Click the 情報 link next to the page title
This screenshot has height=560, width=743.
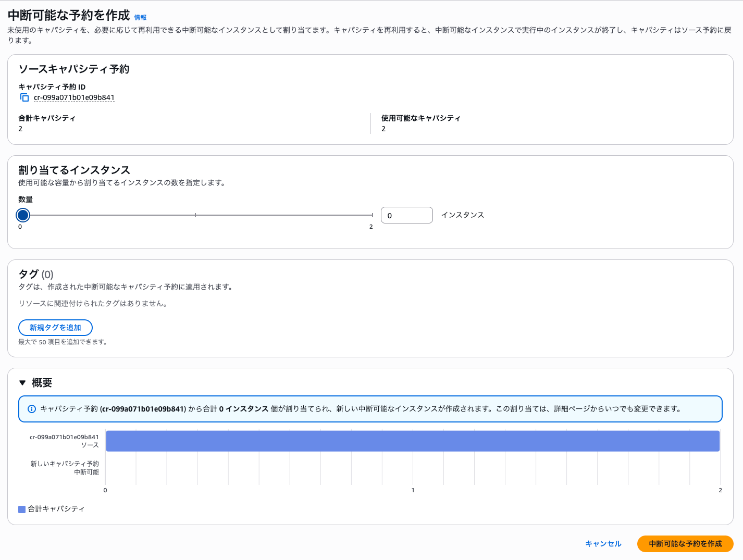point(140,16)
